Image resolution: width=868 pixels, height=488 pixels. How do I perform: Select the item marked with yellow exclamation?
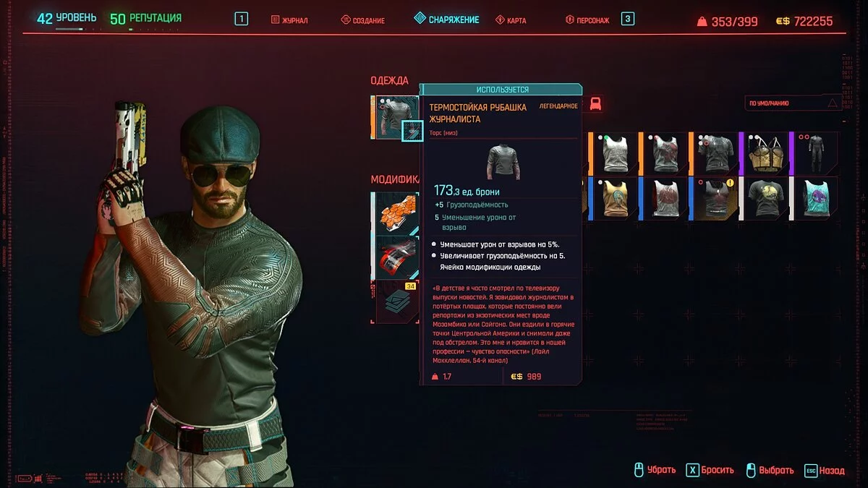(x=715, y=198)
